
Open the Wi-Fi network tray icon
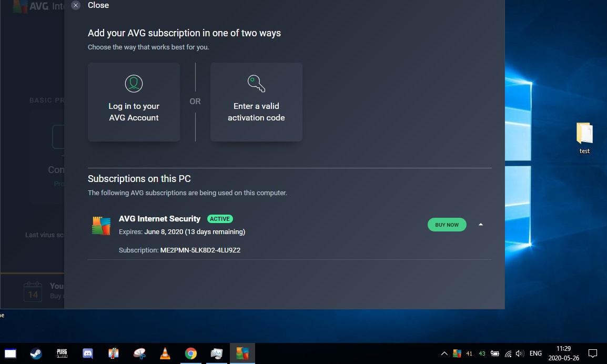508,353
